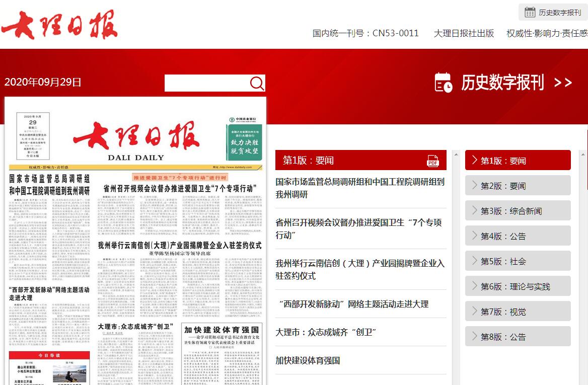Screen dimensions: 588x385
Task: Open article 国家市场监管总局调研组和中国工程院调研组到我州调研
Action: click(x=360, y=188)
